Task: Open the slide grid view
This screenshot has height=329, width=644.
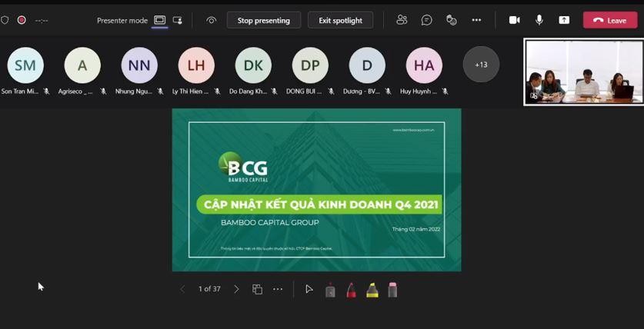Action: click(257, 289)
